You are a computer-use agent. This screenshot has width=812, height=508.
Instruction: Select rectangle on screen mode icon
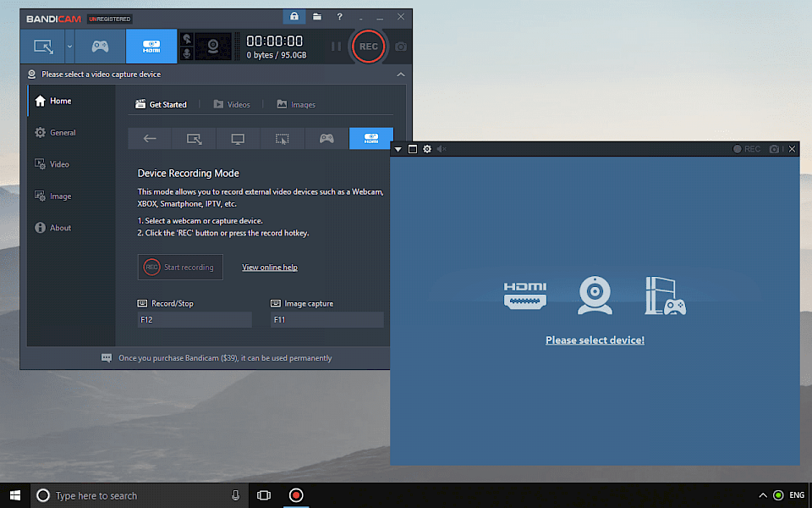[x=195, y=138]
